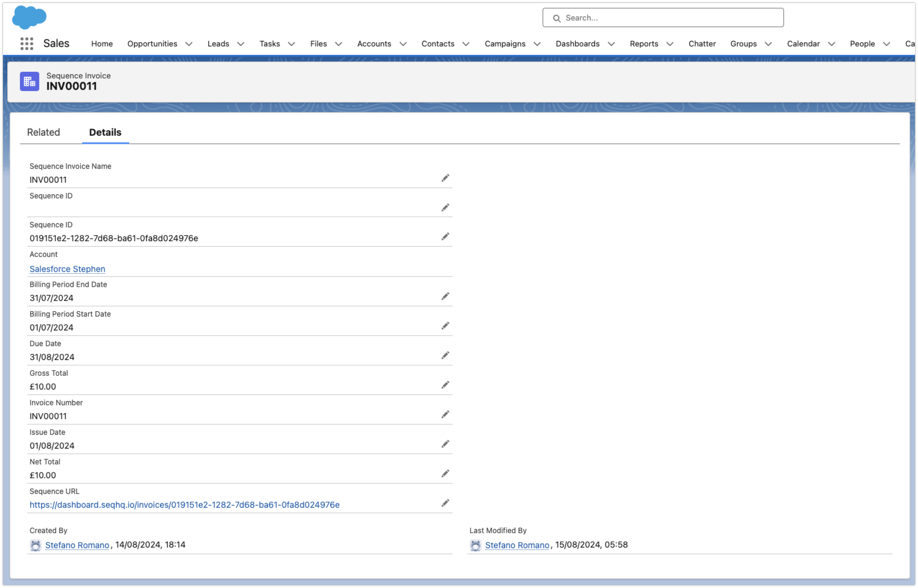Click the Net Total value £10.00
This screenshot has height=588, width=918.
[x=43, y=475]
